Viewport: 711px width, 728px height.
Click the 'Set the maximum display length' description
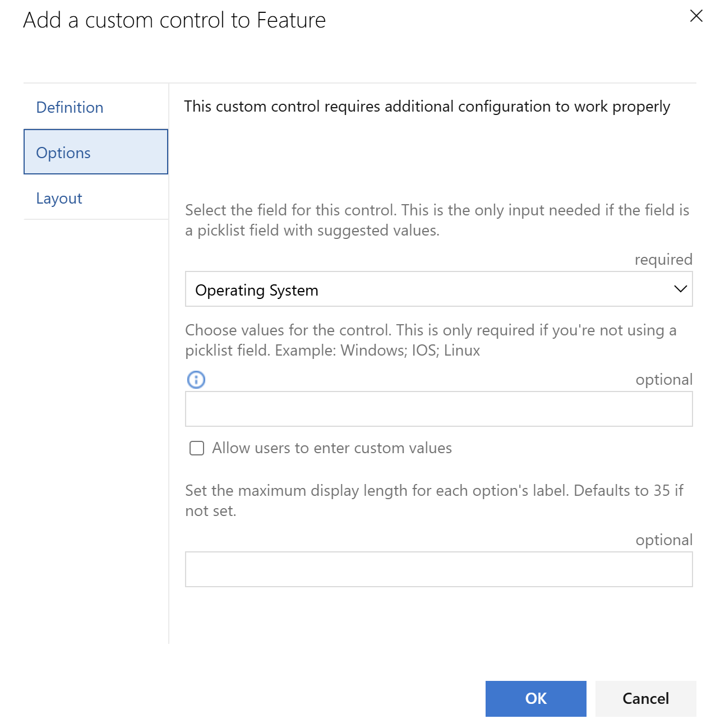click(433, 500)
